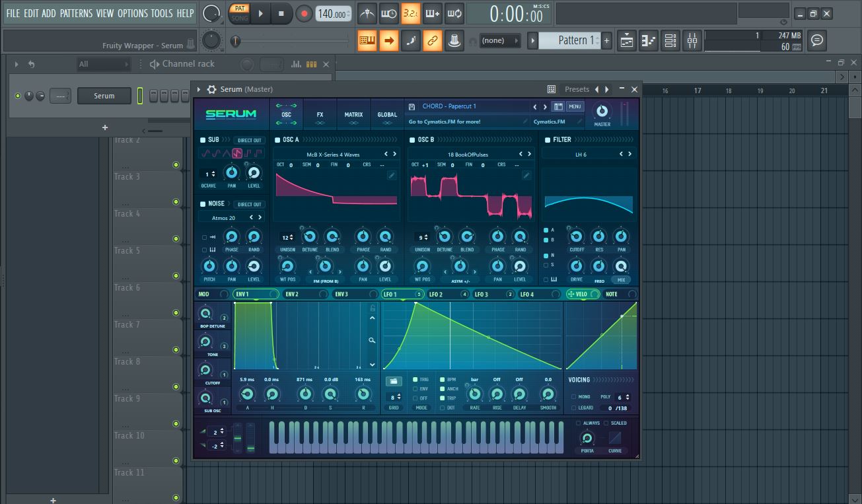Image resolution: width=862 pixels, height=504 pixels.
Task: Click the filter CUTOFF knob
Action: [576, 236]
